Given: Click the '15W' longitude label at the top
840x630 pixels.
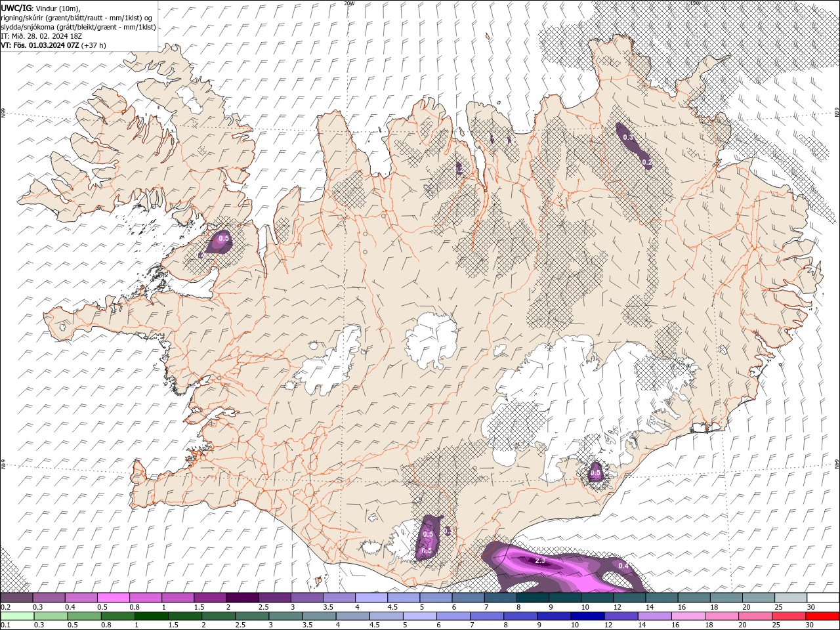Looking at the screenshot, I should coord(695,3).
